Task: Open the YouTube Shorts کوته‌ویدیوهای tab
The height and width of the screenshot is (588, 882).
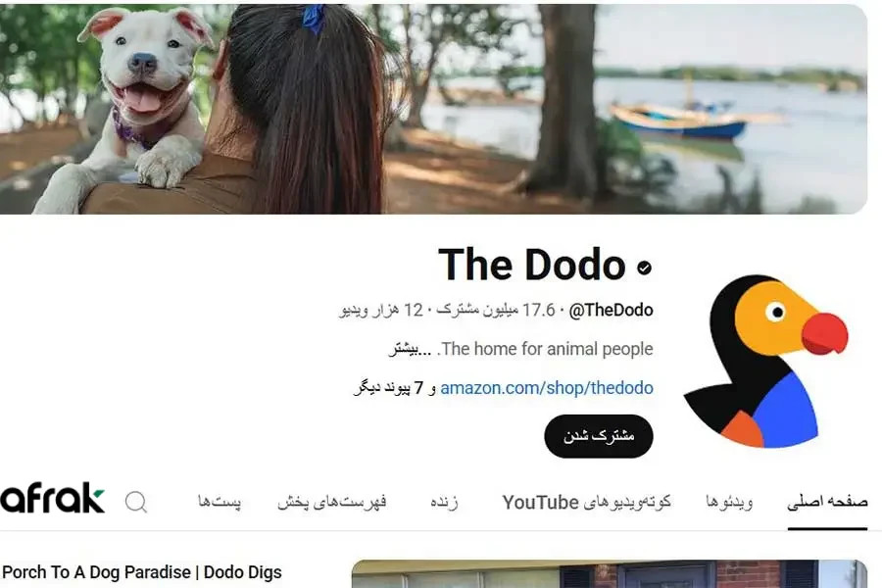Action: point(587,502)
